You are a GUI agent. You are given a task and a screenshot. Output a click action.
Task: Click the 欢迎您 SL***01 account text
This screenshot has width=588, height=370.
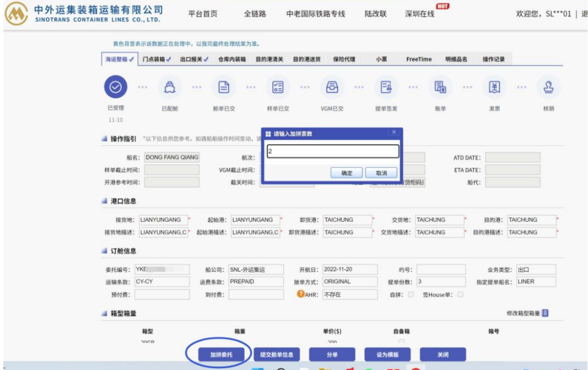pyautogui.click(x=543, y=14)
